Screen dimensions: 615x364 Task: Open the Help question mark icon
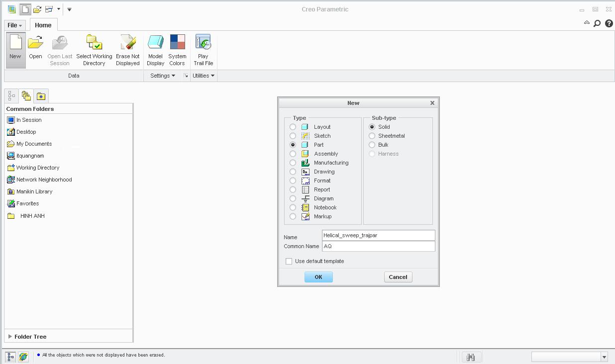coord(609,23)
